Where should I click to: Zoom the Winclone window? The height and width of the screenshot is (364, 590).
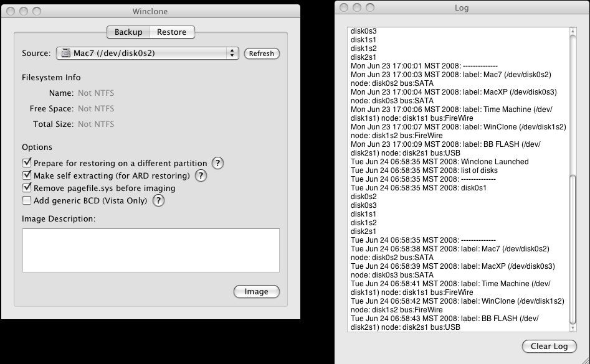click(37, 11)
